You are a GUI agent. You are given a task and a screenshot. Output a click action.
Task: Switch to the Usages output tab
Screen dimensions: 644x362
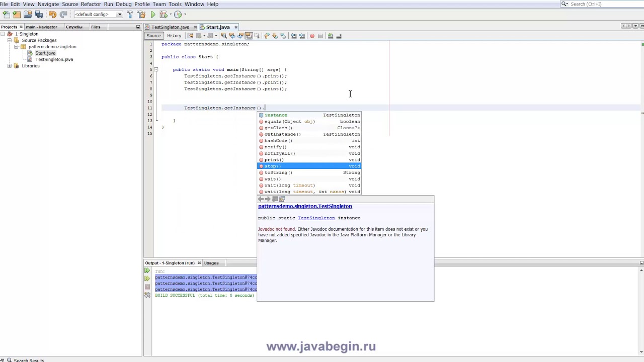click(x=211, y=263)
